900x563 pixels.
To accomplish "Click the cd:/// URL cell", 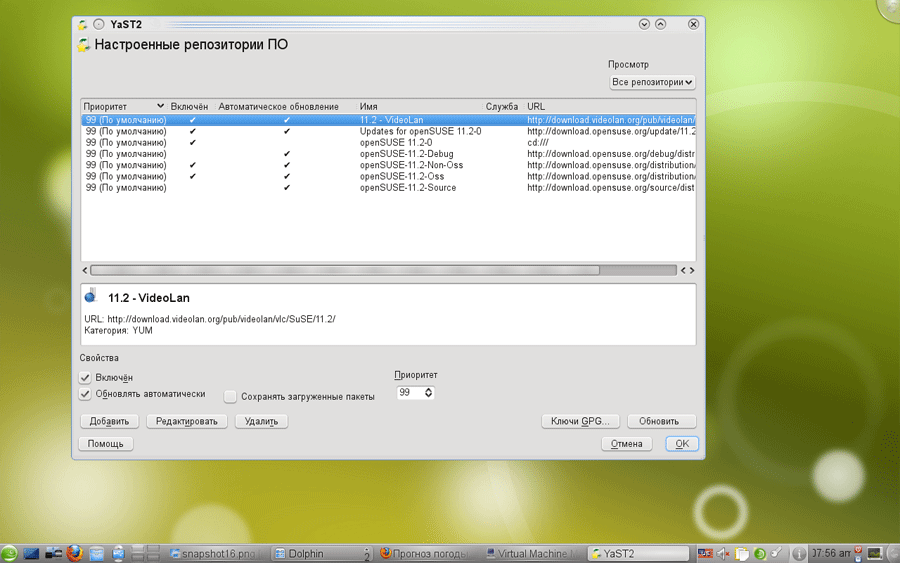I will 538,142.
